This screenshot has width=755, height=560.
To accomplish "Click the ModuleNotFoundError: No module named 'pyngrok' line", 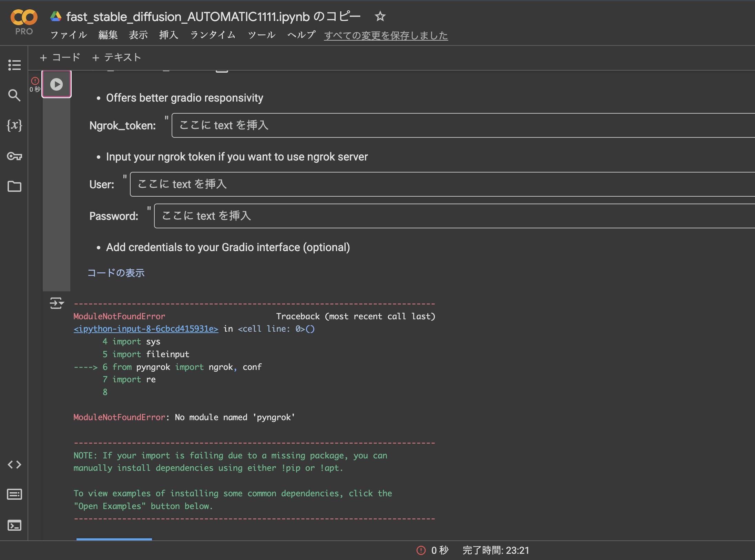I will click(184, 417).
